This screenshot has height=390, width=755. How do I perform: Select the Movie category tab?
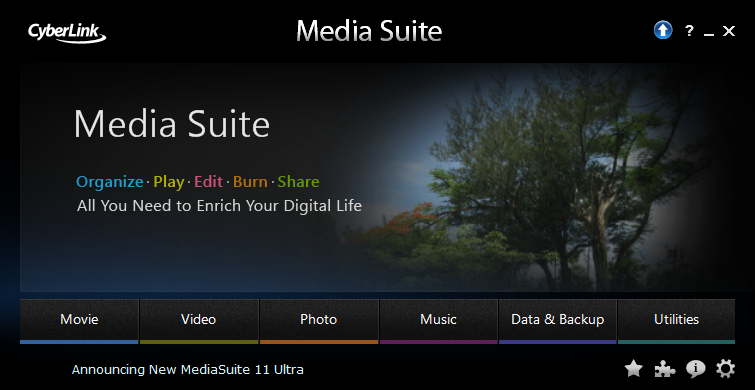[x=79, y=321]
